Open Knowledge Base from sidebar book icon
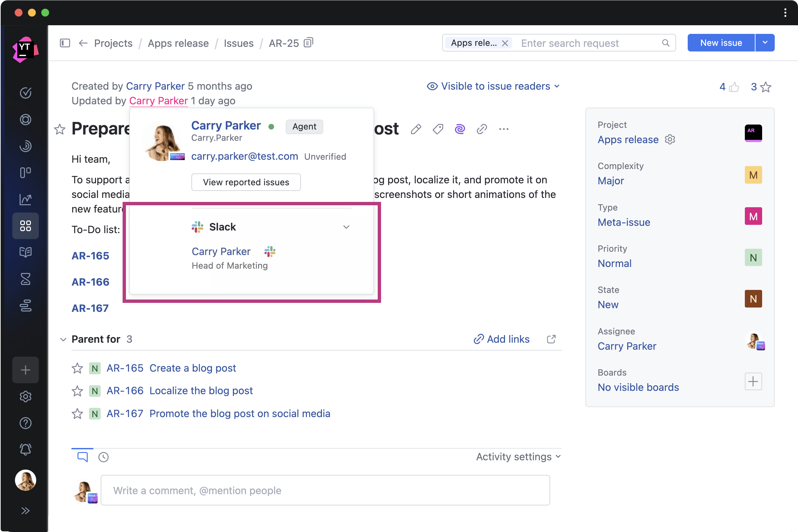 26,252
